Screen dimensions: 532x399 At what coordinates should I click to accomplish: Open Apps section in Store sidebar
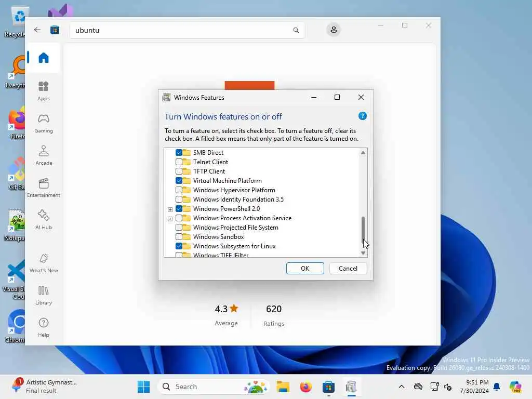[x=44, y=91]
